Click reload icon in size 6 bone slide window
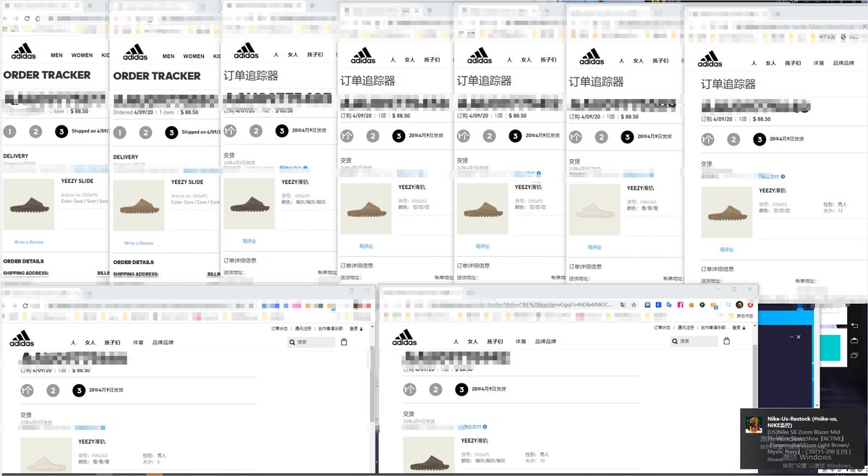 click(x=25, y=306)
